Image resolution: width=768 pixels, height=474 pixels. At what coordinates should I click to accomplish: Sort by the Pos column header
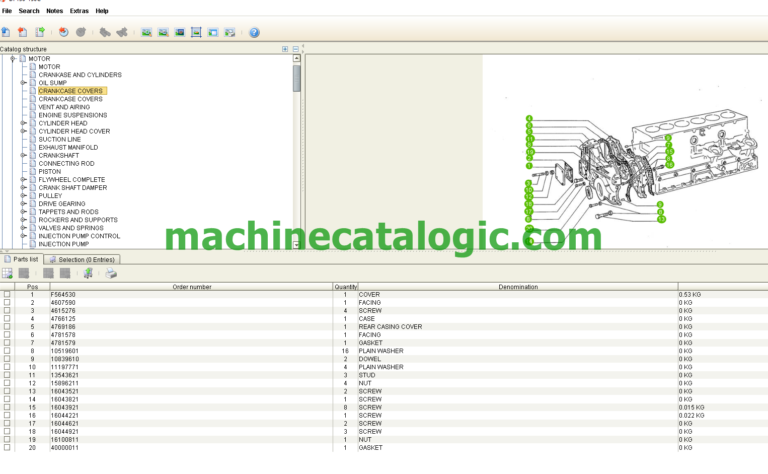click(32, 286)
